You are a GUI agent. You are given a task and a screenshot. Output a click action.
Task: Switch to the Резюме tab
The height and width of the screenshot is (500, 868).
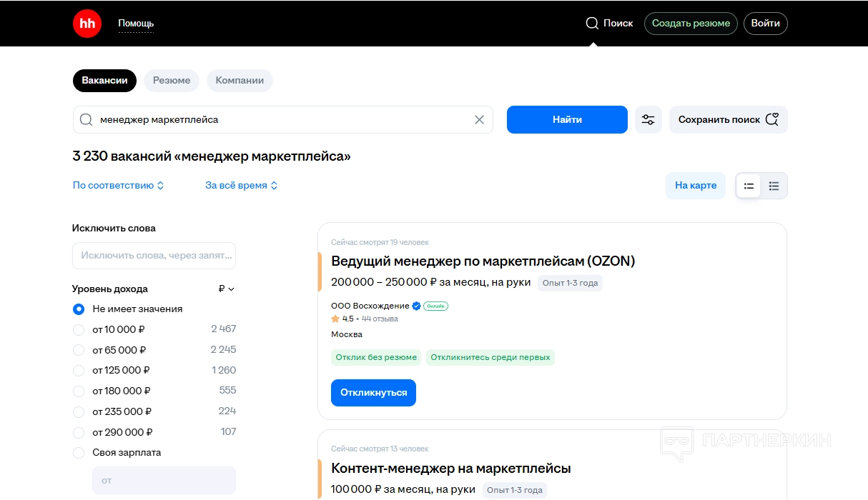tap(172, 81)
